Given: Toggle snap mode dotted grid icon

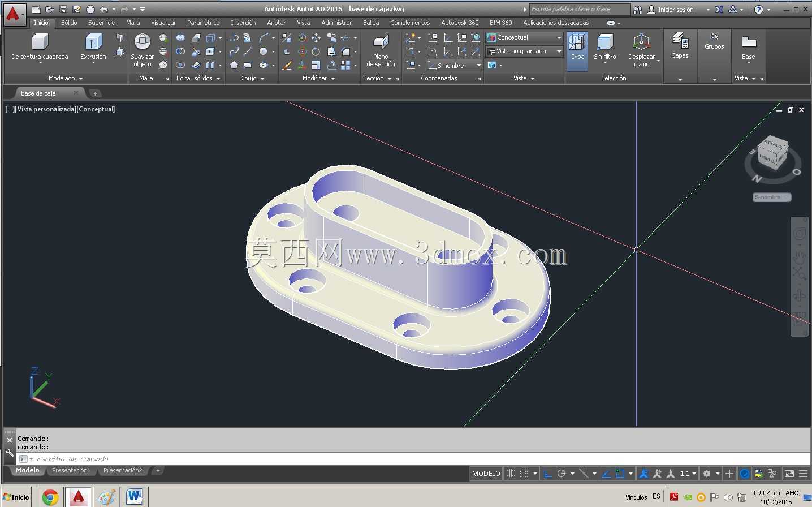Looking at the screenshot, I should pos(524,474).
